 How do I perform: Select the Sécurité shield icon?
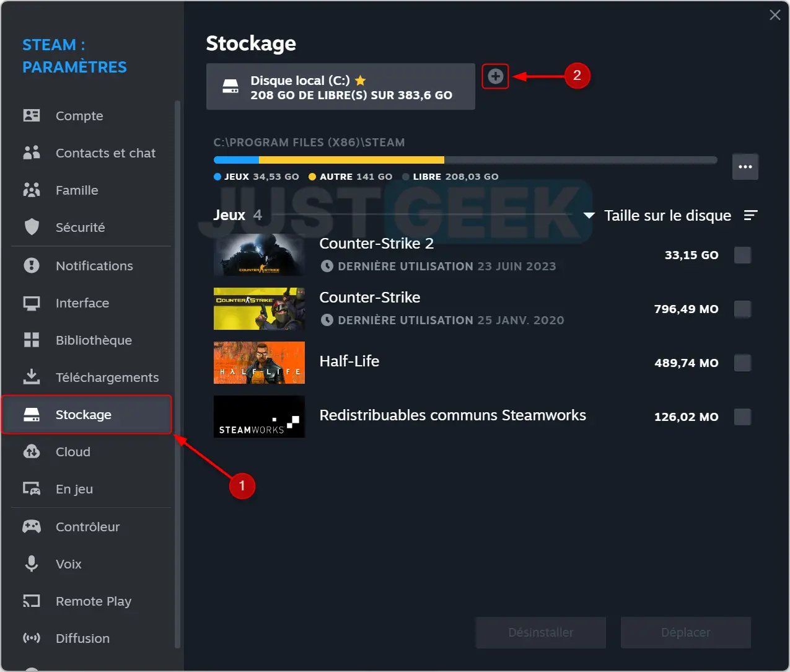32,227
